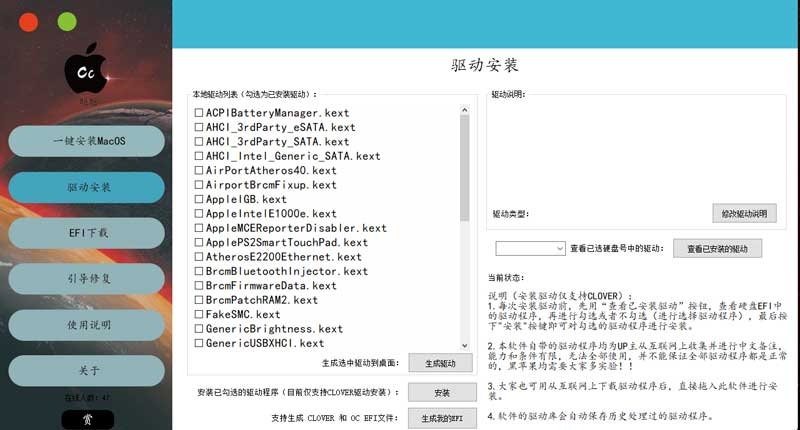Screen dimensions: 800x430
Task: Click the driver list scrollbar thumb
Action: click(464, 168)
